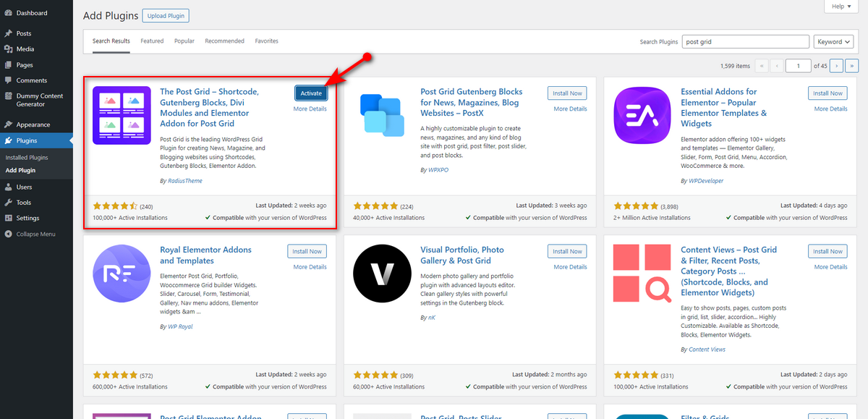Switch to the Featured tab
868x419 pixels.
coord(152,41)
